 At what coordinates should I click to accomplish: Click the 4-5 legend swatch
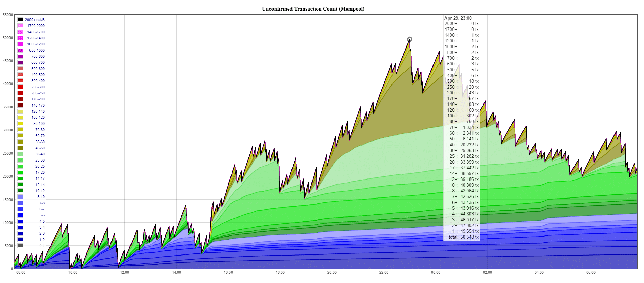[20, 221]
